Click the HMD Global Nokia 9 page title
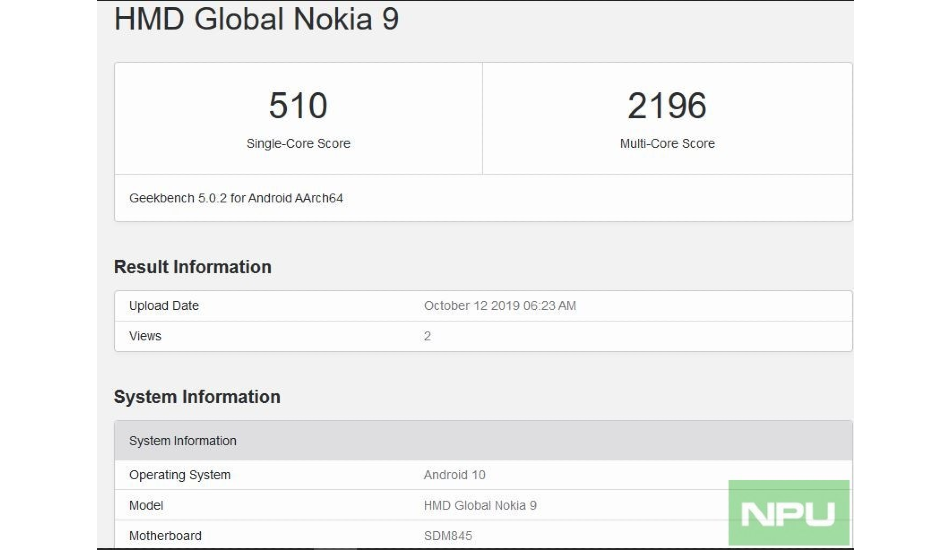 pyautogui.click(x=256, y=19)
